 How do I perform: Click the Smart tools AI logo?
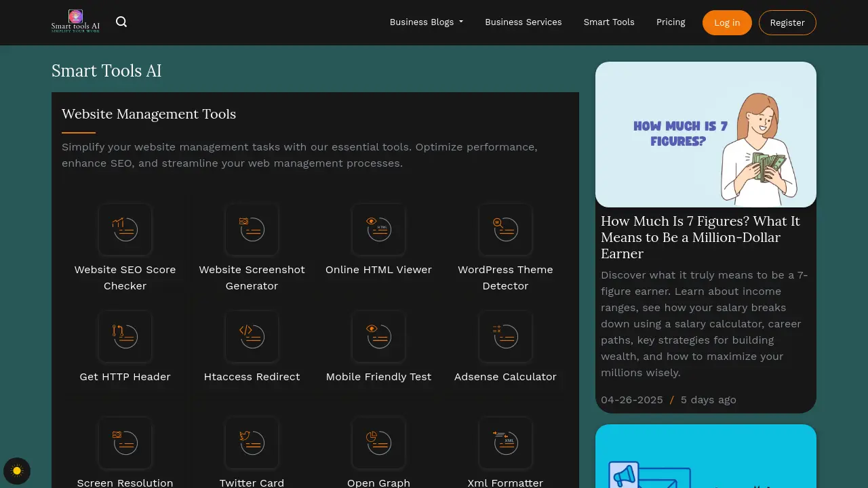75,22
